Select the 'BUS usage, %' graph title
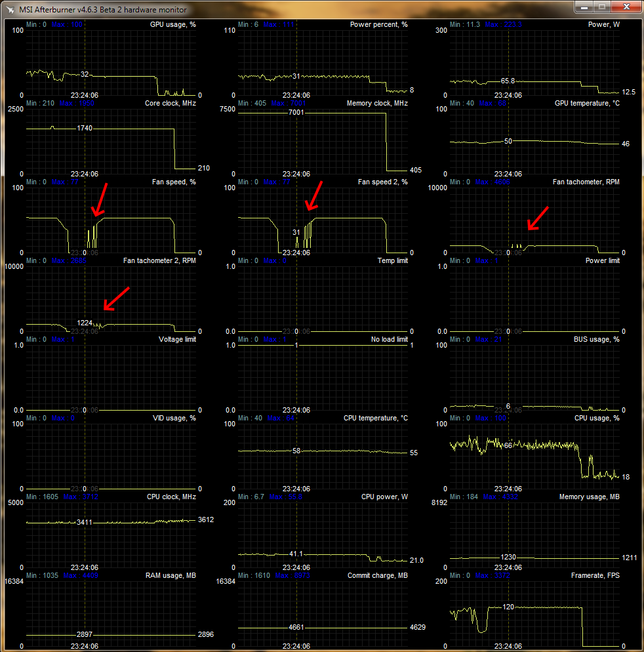This screenshot has width=644, height=652. click(597, 339)
